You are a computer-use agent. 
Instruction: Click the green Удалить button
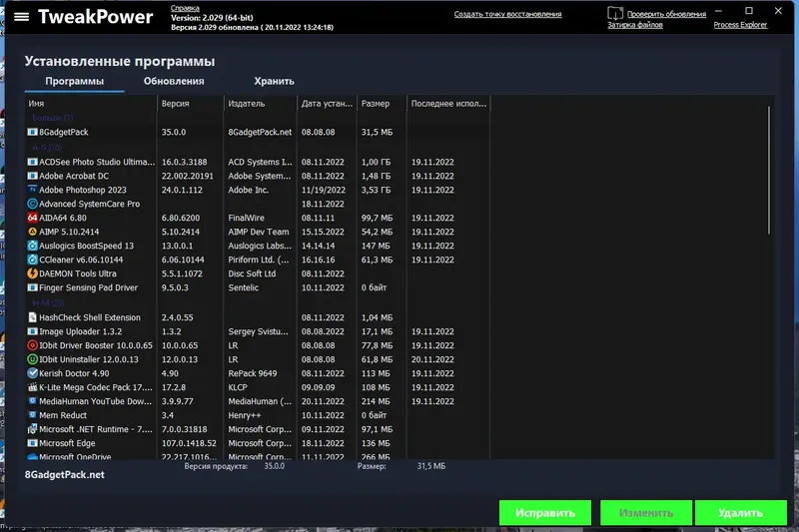[741, 513]
